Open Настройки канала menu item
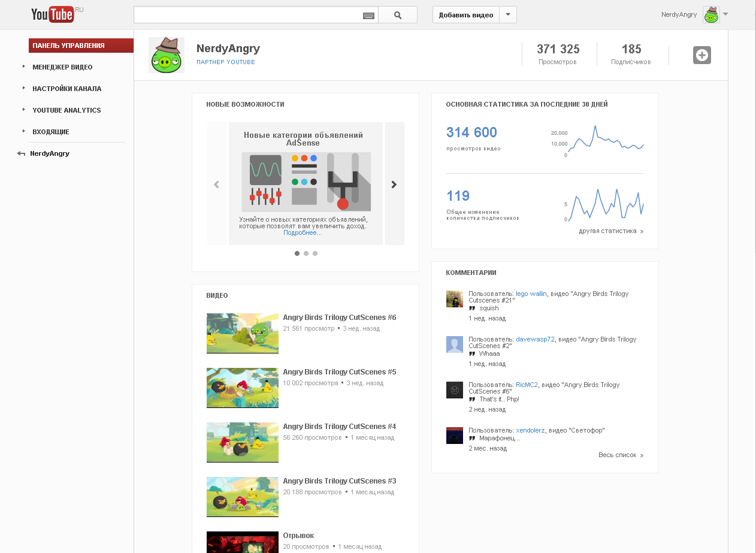 [x=67, y=89]
